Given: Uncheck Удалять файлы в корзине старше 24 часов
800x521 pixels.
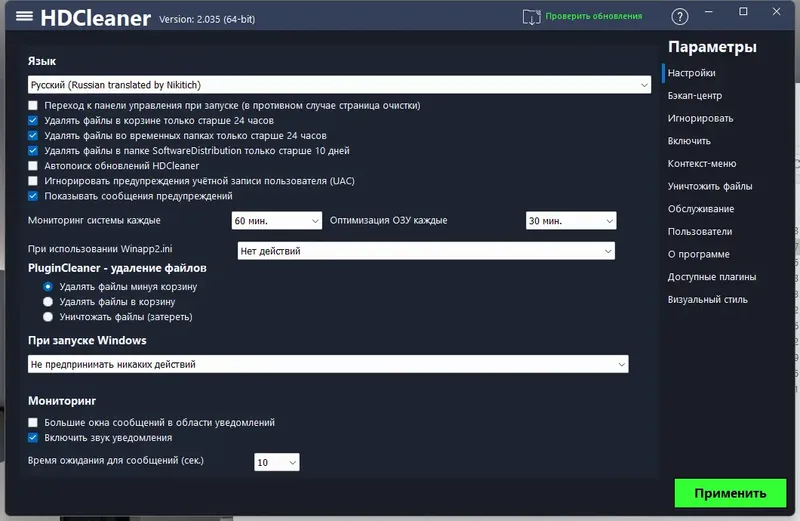Looking at the screenshot, I should 33,120.
